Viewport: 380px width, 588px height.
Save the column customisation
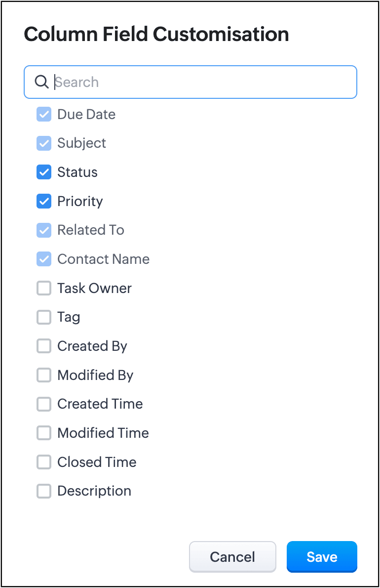[321, 557]
